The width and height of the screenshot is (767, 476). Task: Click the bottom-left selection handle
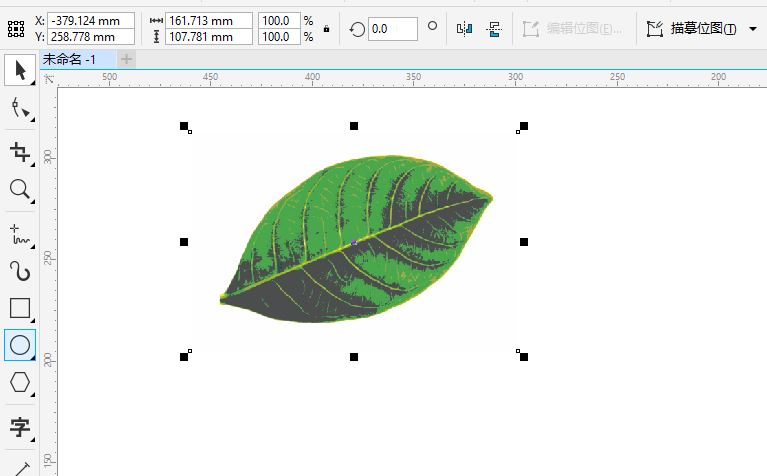click(184, 357)
